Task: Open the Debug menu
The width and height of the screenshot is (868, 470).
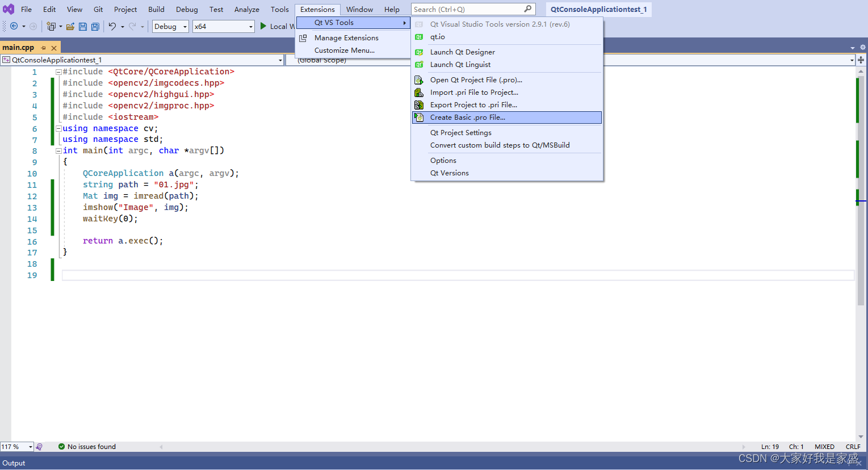Action: 187,9
